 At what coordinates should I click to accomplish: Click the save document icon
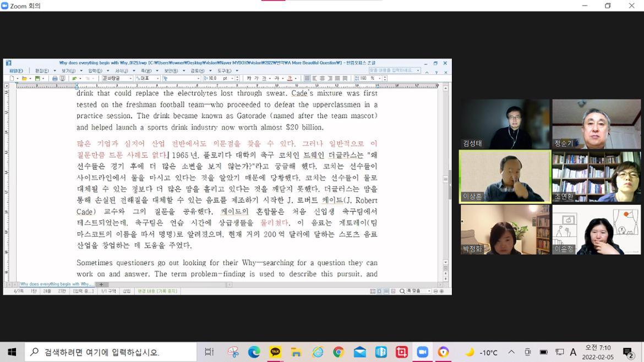click(x=37, y=79)
